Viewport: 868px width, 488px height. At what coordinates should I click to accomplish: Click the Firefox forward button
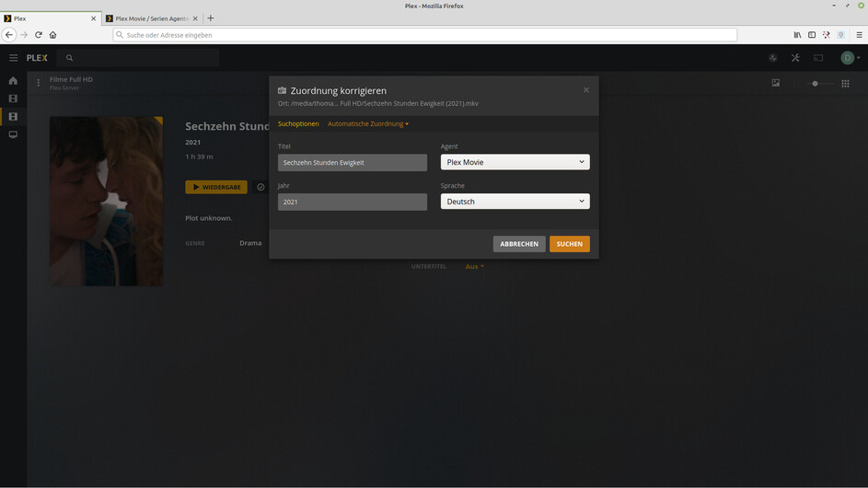(x=24, y=35)
